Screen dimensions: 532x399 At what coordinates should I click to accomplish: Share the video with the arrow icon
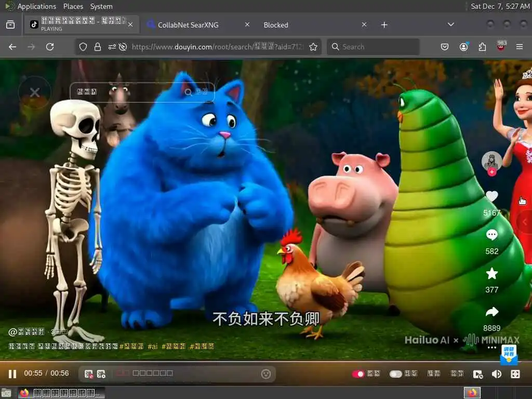(491, 312)
